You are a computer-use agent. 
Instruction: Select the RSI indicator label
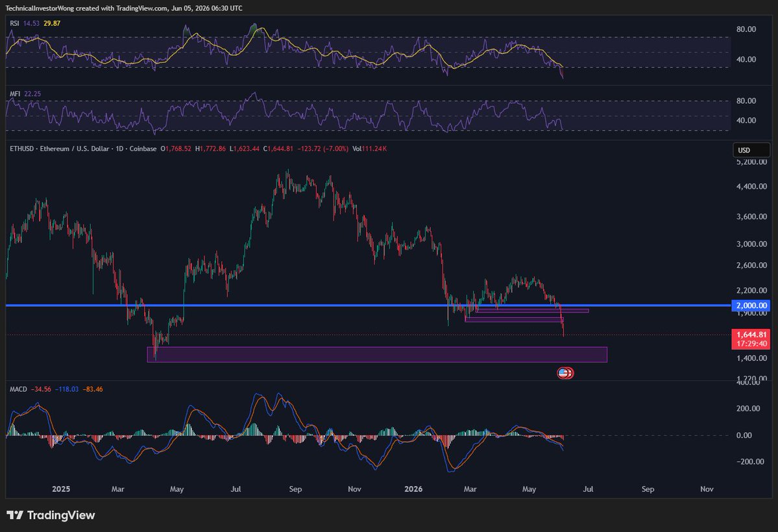(14, 23)
